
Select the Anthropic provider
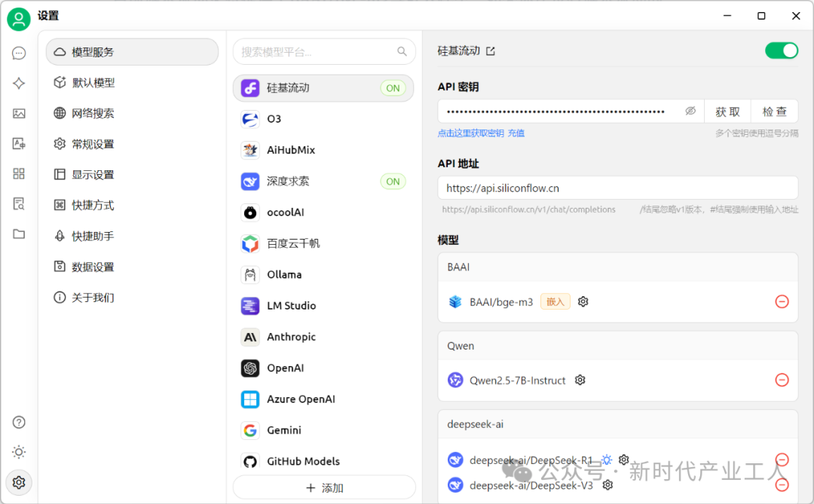pos(323,337)
